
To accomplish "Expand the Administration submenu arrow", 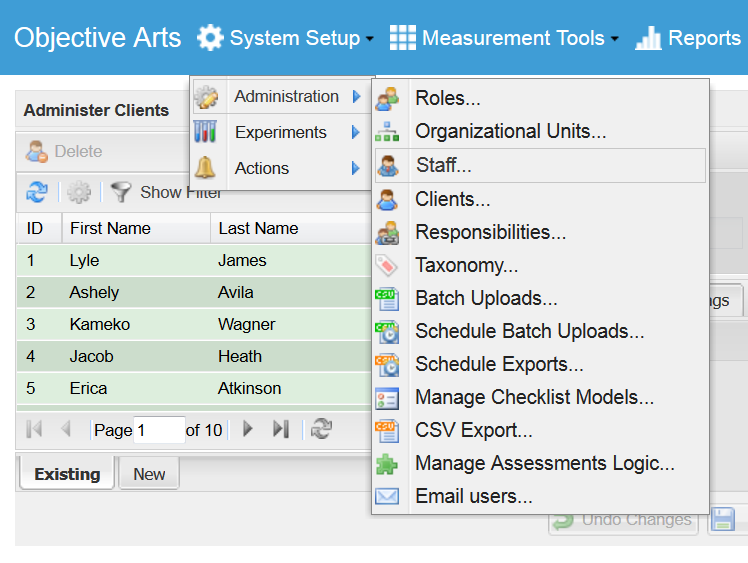I will [356, 97].
